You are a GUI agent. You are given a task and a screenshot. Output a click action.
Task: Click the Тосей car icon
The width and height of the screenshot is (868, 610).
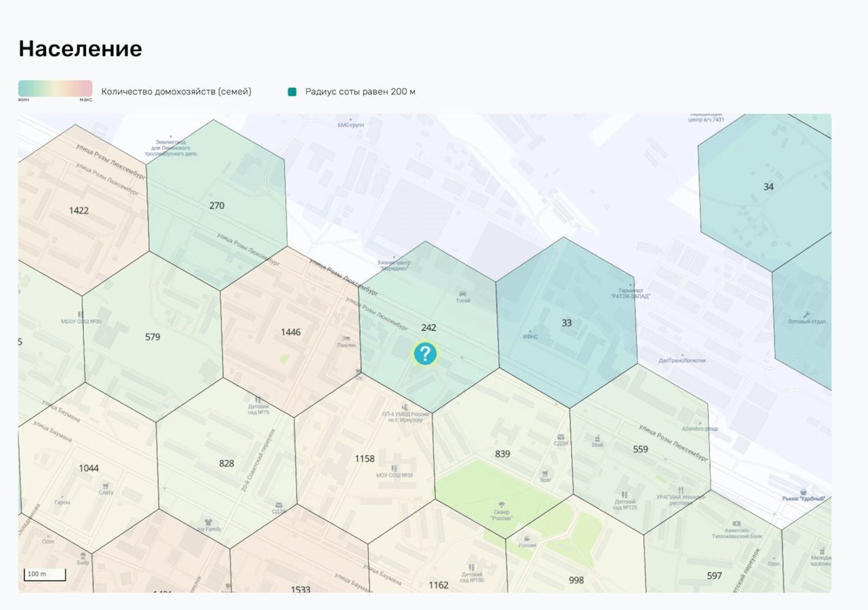pos(462,293)
